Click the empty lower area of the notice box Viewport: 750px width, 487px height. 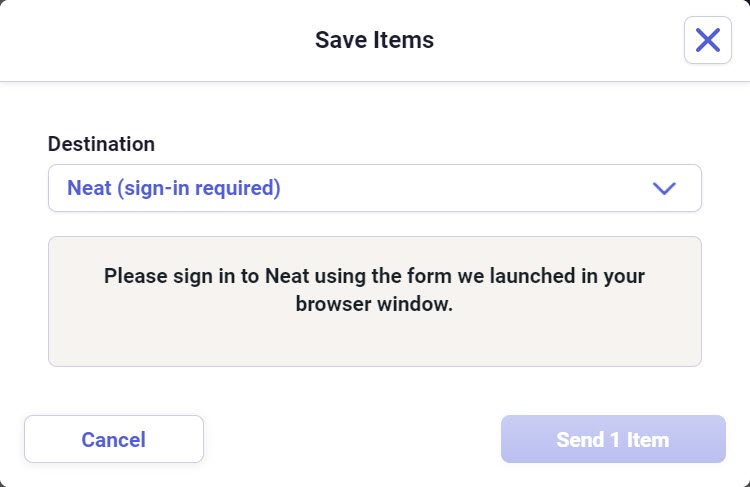coord(374,345)
